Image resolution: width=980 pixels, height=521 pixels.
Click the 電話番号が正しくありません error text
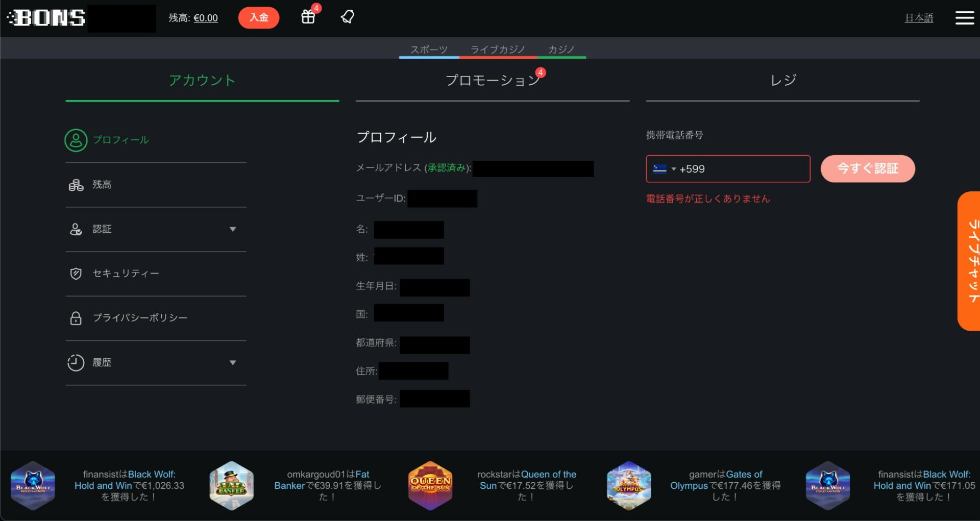coord(708,199)
